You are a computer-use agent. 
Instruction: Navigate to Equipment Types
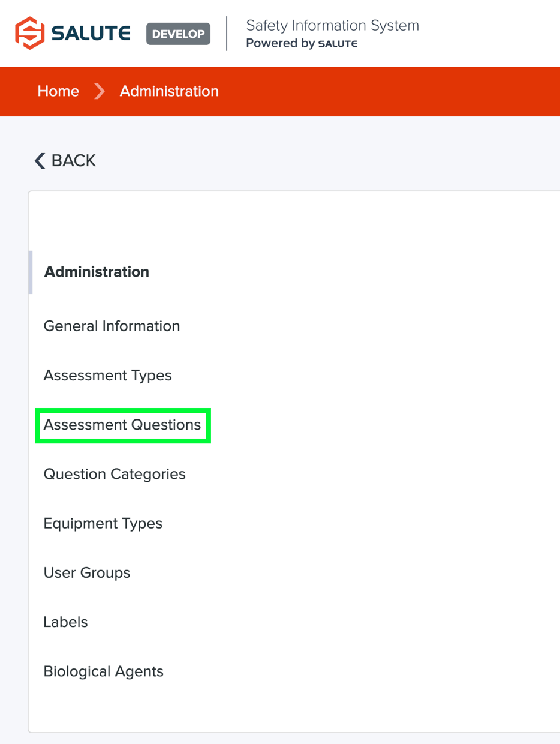tap(103, 523)
